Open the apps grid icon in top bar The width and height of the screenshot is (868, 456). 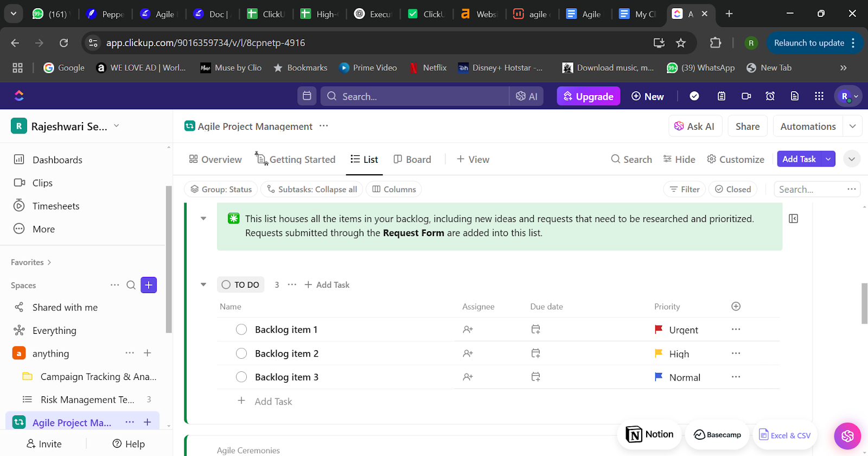point(819,96)
